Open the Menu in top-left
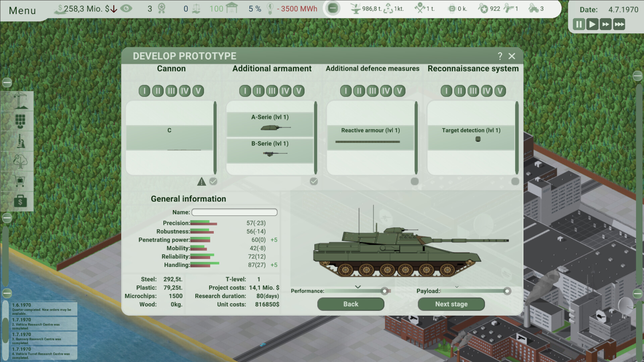The image size is (644, 362). click(x=22, y=10)
